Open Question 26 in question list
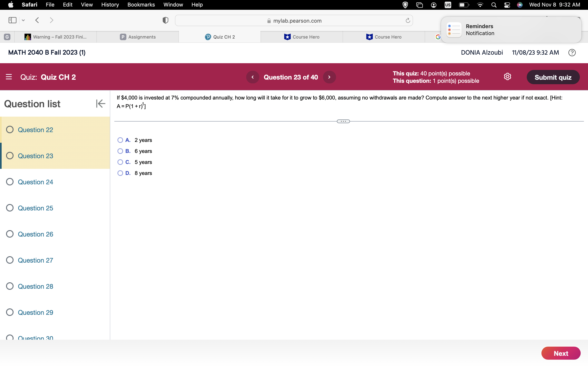 pos(35,234)
